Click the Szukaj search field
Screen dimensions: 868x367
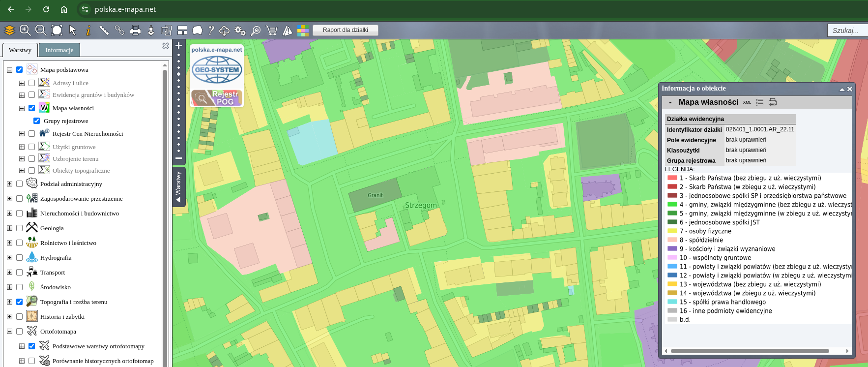coord(847,31)
